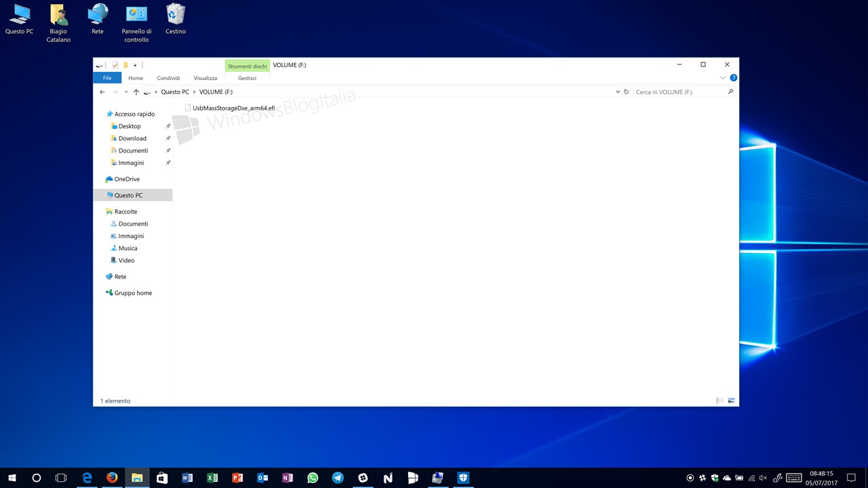Go back with the Back arrow
Screen dimensions: 868x488
pos(102,91)
